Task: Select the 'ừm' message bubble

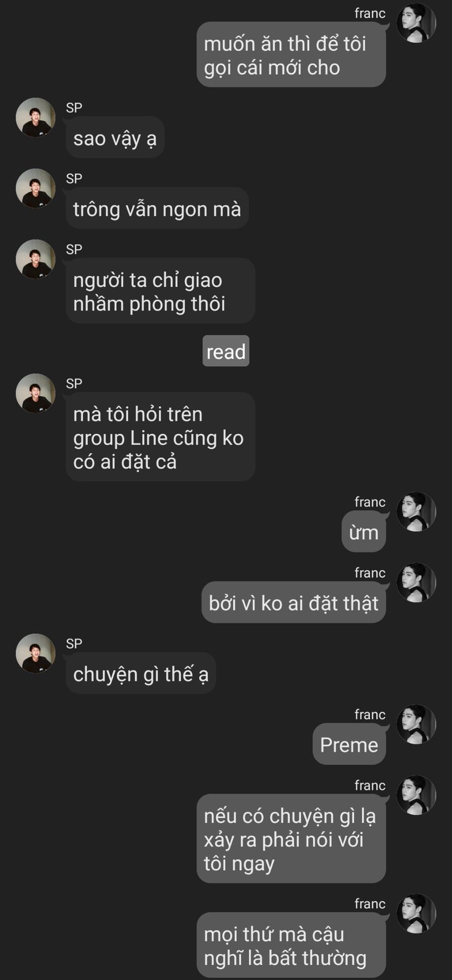Action: coord(364,532)
